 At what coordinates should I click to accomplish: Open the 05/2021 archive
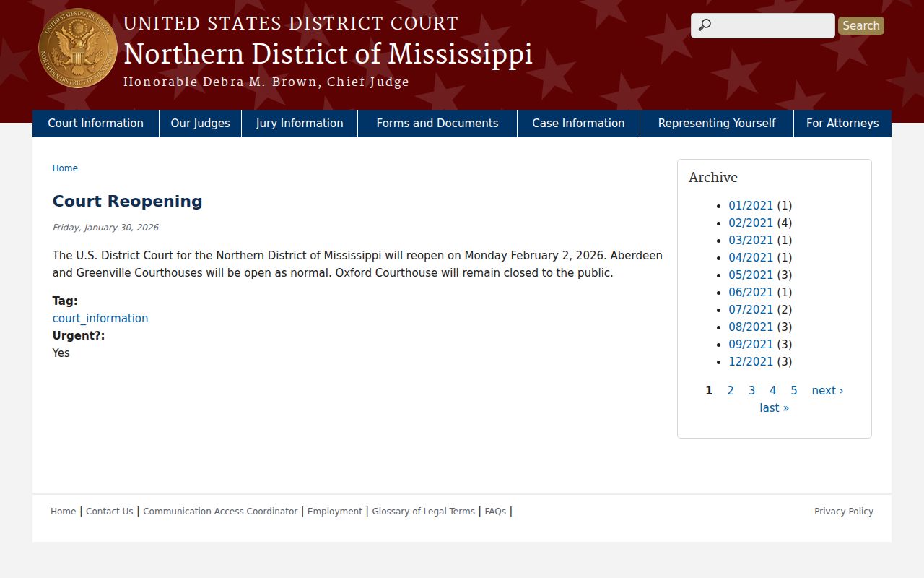751,275
